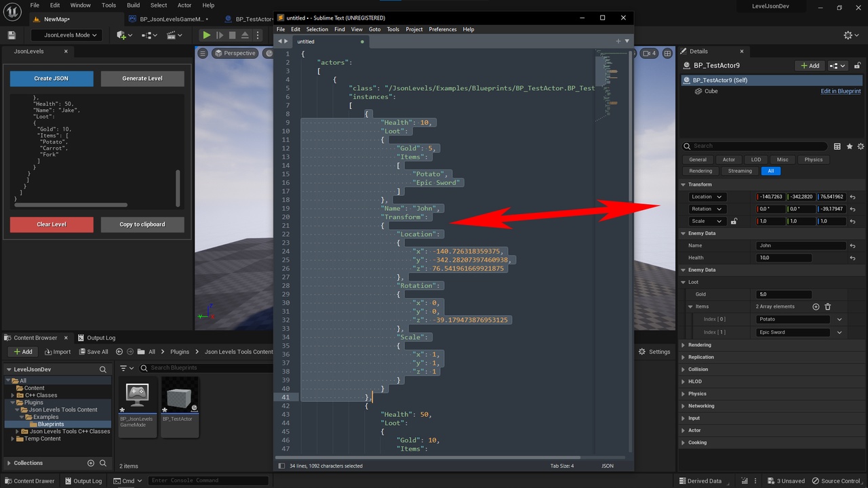The height and width of the screenshot is (488, 868).
Task: Open the JsonLevels Mode dropdown
Action: tap(66, 35)
